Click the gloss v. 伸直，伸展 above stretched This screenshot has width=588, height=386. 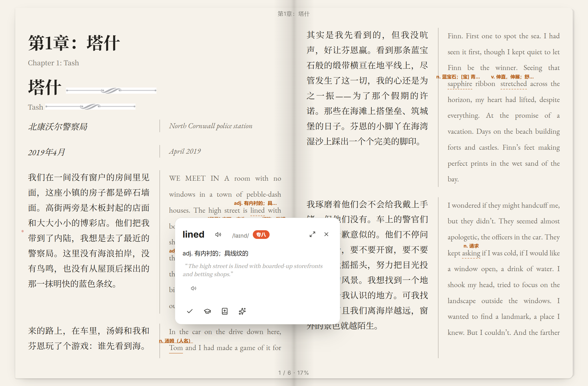click(512, 77)
